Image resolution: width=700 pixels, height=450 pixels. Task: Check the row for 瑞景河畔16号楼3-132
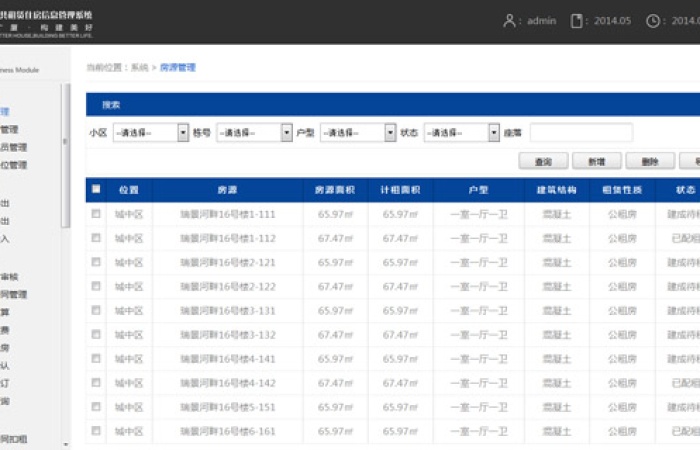[96, 334]
